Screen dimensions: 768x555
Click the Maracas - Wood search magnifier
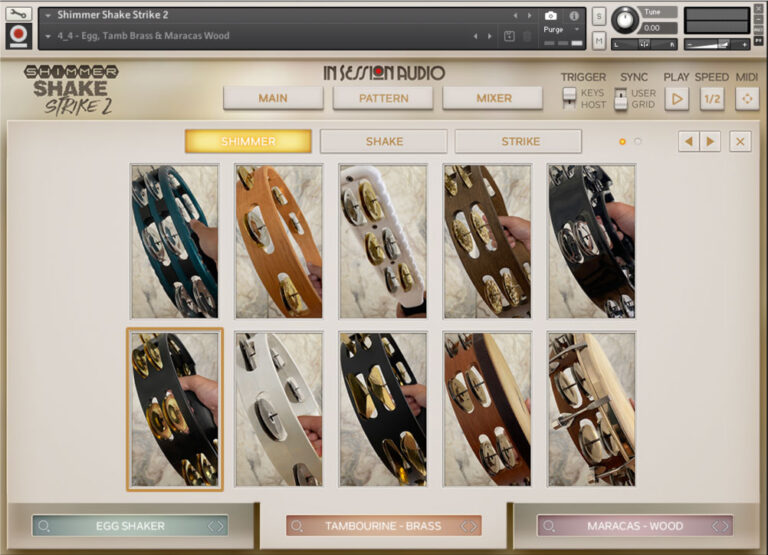click(x=549, y=526)
